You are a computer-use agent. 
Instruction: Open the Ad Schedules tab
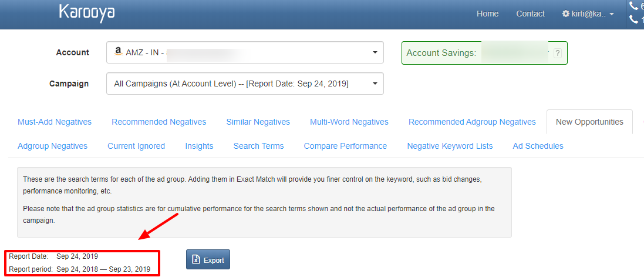click(538, 146)
